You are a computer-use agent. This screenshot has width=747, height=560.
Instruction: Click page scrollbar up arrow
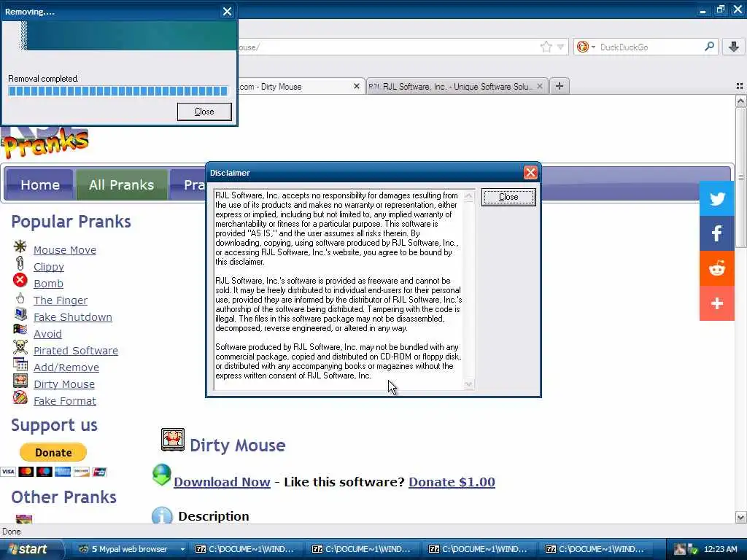pos(740,101)
